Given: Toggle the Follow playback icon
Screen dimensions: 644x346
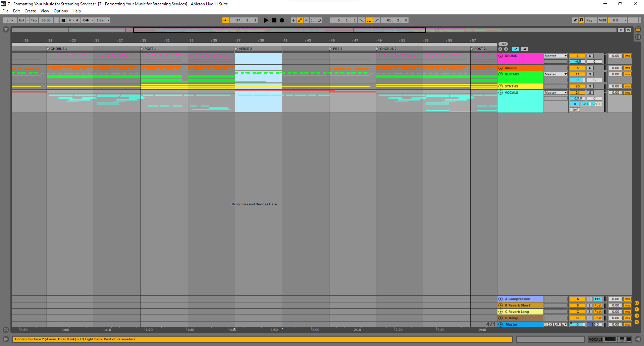Looking at the screenshot, I should (226, 20).
